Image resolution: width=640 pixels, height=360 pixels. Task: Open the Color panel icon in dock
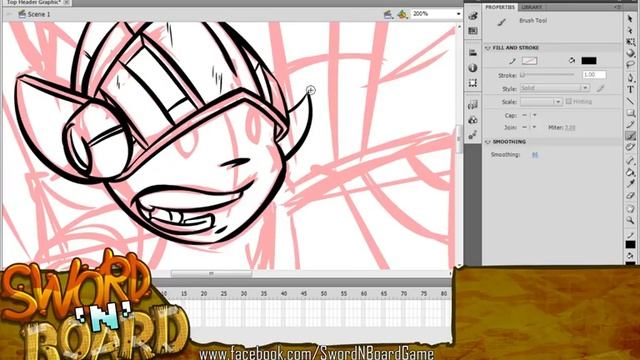pos(473,16)
